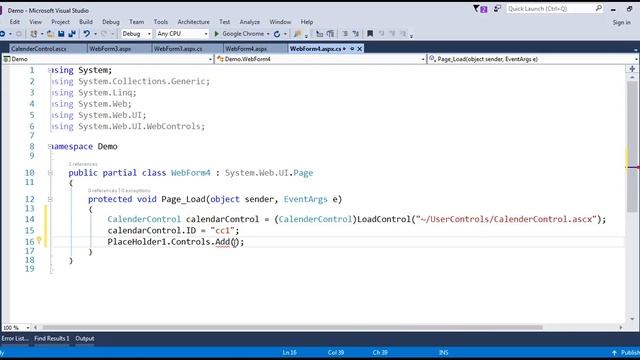Click the Next Bookmark icon
Viewport: 640px width, 360px height.
pyautogui.click(x=392, y=34)
